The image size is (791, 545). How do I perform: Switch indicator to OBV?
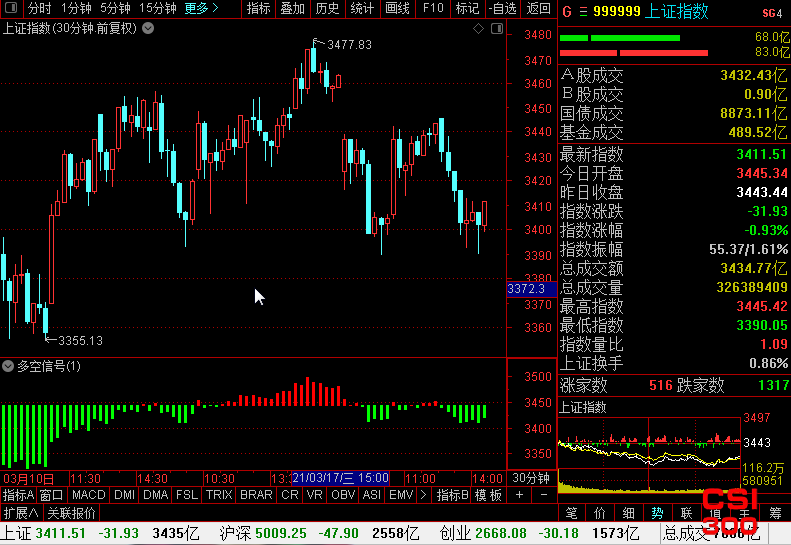[344, 495]
